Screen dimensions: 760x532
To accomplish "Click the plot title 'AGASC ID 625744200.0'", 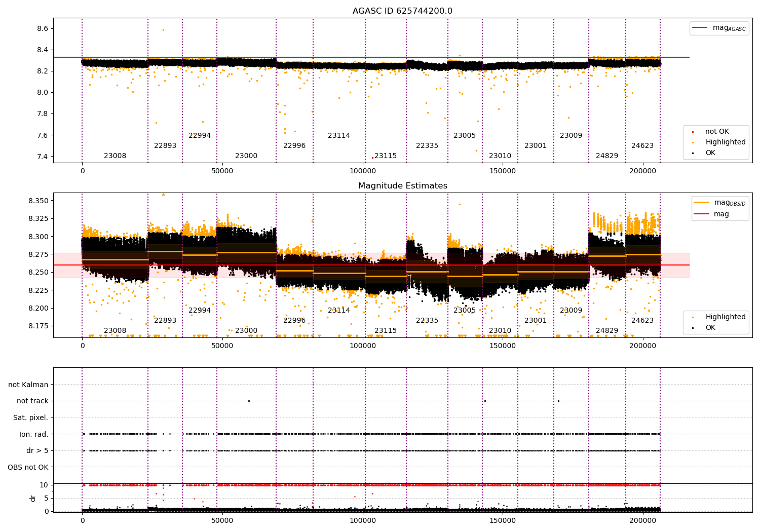I will (x=402, y=11).
